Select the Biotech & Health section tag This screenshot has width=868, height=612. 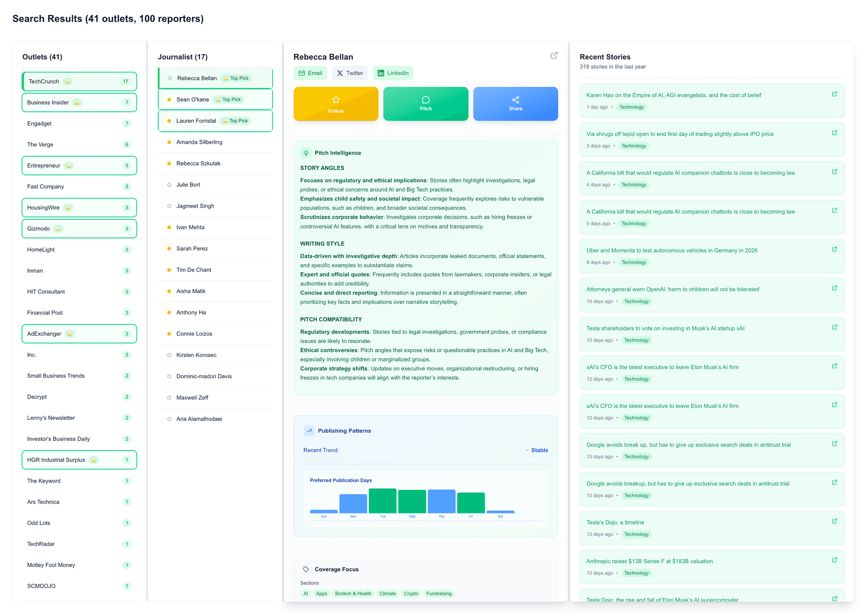pos(353,594)
